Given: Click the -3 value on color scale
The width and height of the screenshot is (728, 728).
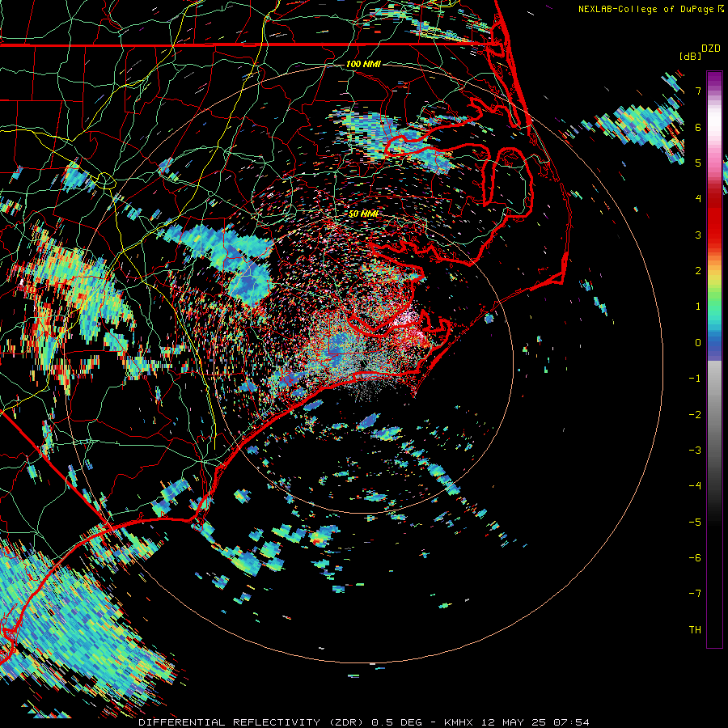Looking at the screenshot, I should click(x=695, y=451).
